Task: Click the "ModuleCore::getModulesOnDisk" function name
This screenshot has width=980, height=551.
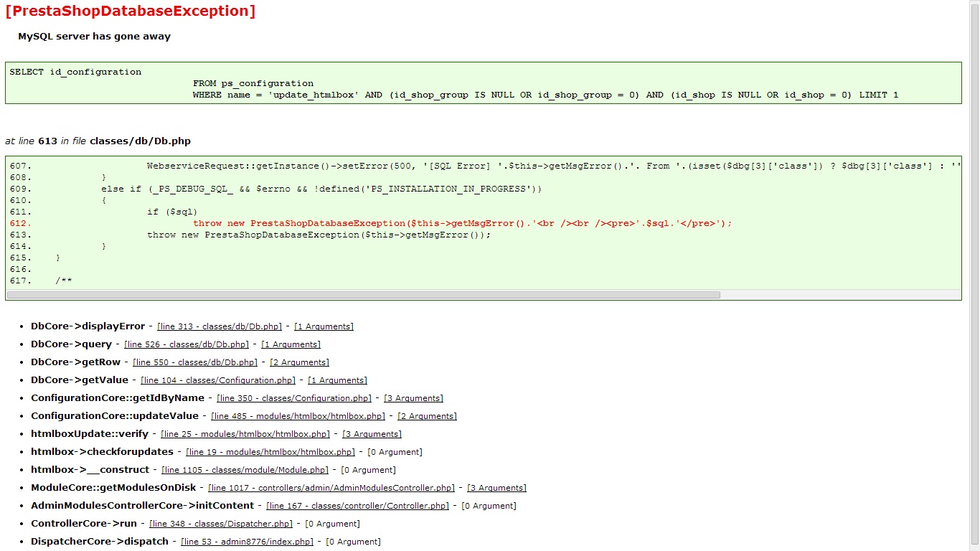Action: tap(113, 488)
